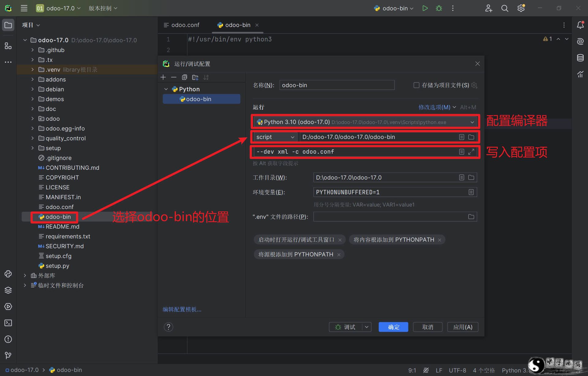588x376 pixels.
Task: Browse working directory folder icon
Action: (471, 177)
